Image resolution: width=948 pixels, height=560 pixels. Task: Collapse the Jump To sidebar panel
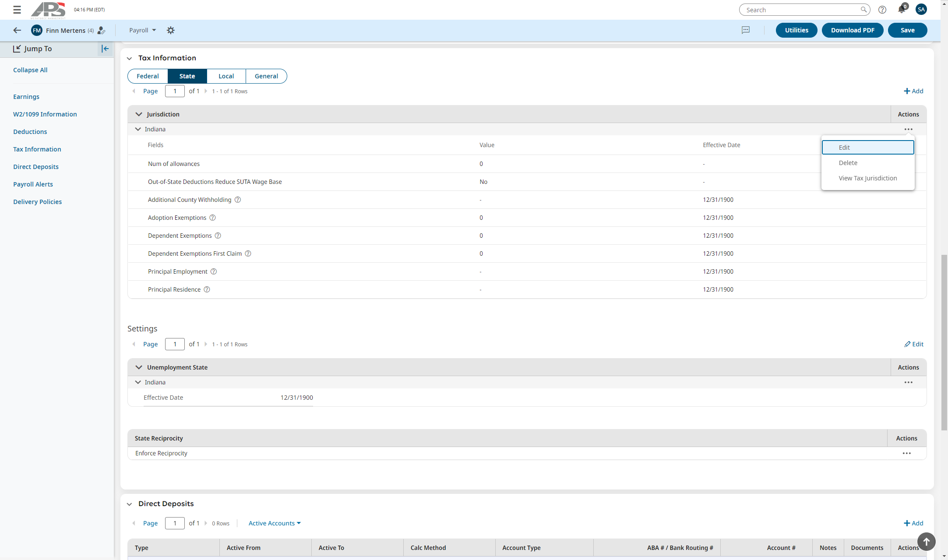pyautogui.click(x=105, y=49)
